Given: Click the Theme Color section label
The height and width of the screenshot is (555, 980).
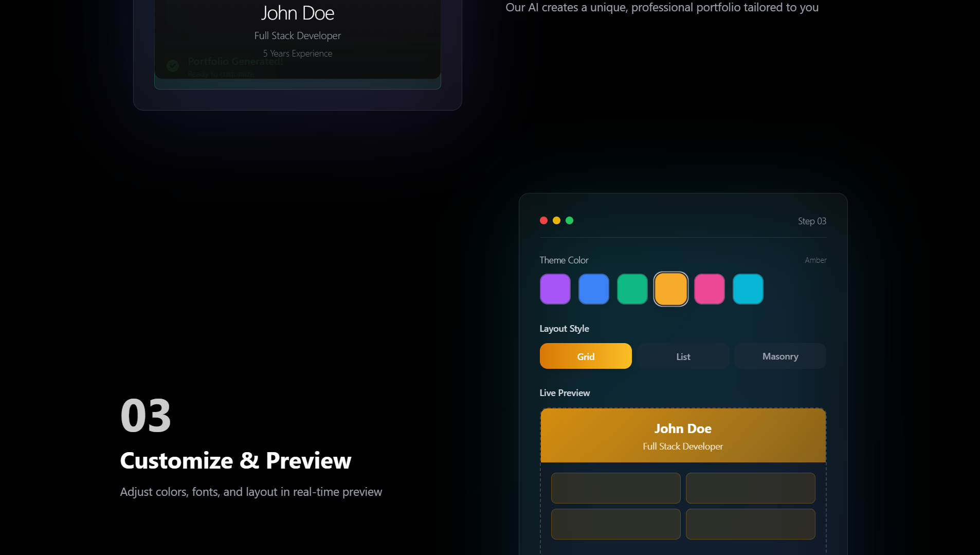Looking at the screenshot, I should (564, 260).
